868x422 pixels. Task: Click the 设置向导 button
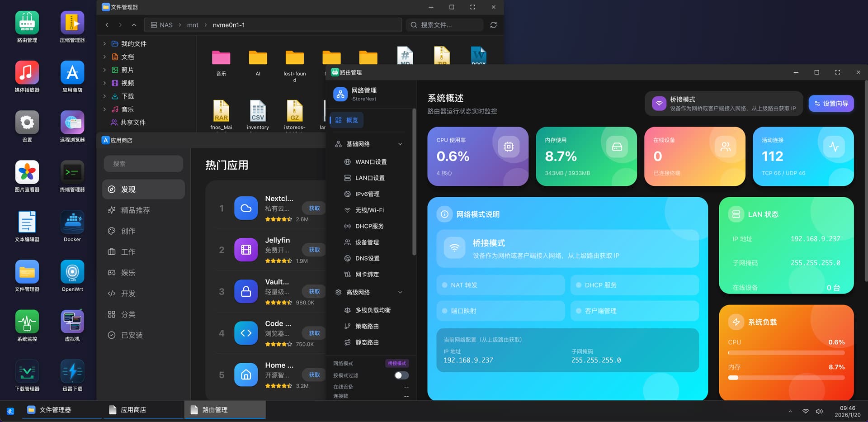click(830, 104)
